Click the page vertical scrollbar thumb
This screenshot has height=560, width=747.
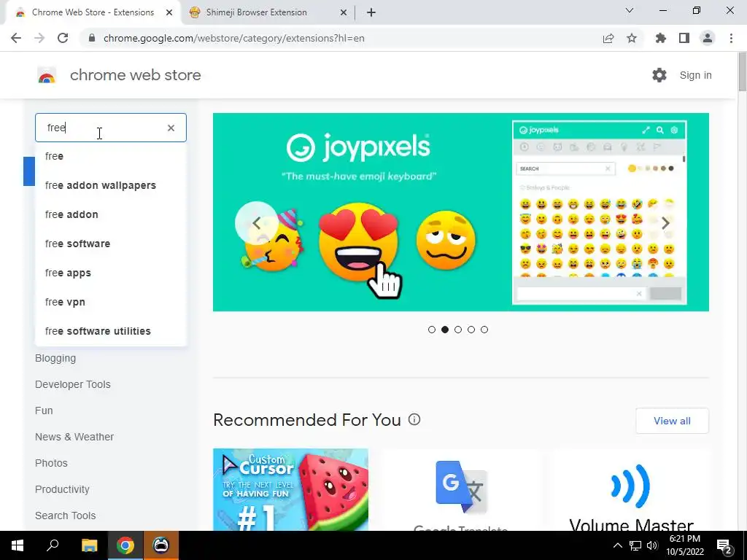742,72
